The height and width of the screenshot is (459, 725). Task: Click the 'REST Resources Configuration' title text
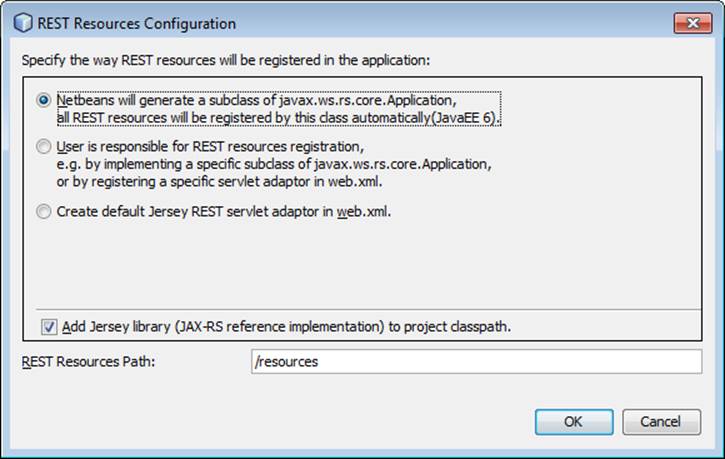(138, 23)
